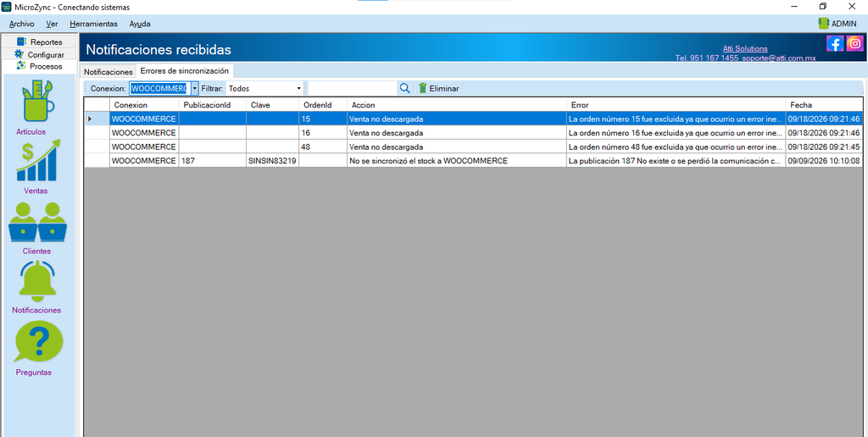Open the Herramientas menu
868x437 pixels.
pos(93,24)
